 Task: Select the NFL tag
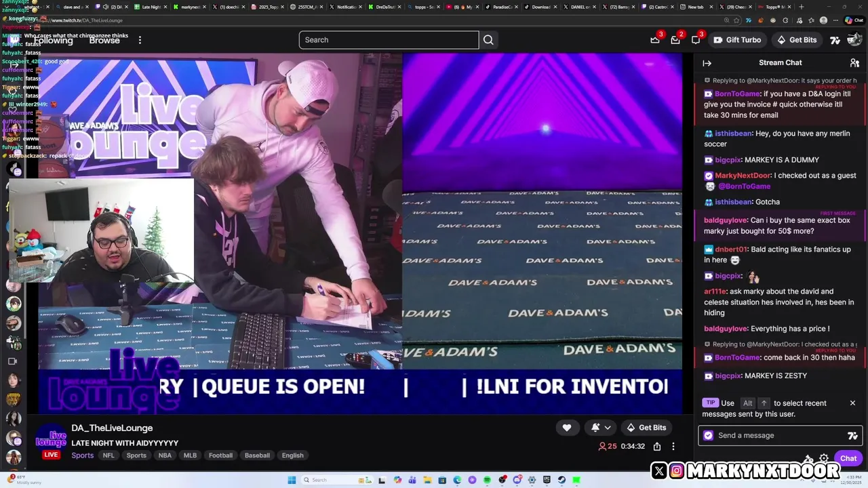point(108,455)
